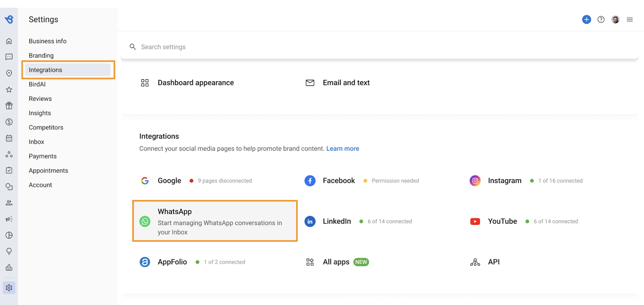
Task: Click the LinkedIn logo icon
Action: tap(310, 221)
